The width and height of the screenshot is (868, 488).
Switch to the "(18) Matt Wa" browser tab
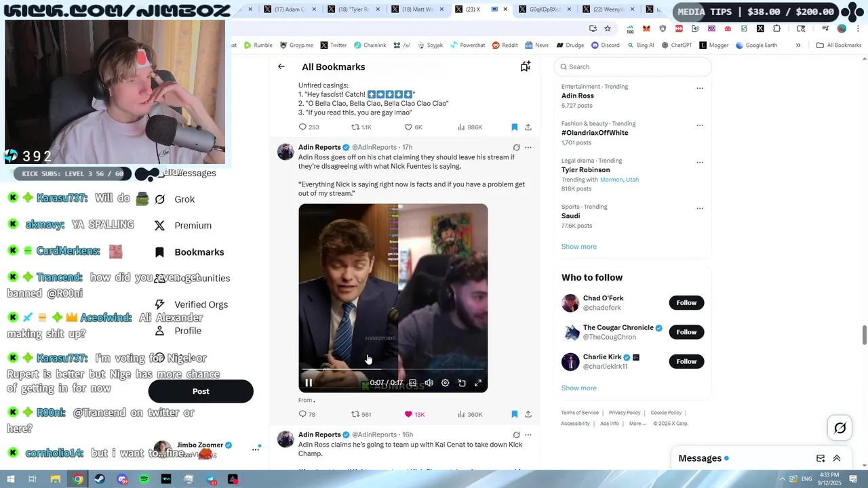(x=416, y=9)
